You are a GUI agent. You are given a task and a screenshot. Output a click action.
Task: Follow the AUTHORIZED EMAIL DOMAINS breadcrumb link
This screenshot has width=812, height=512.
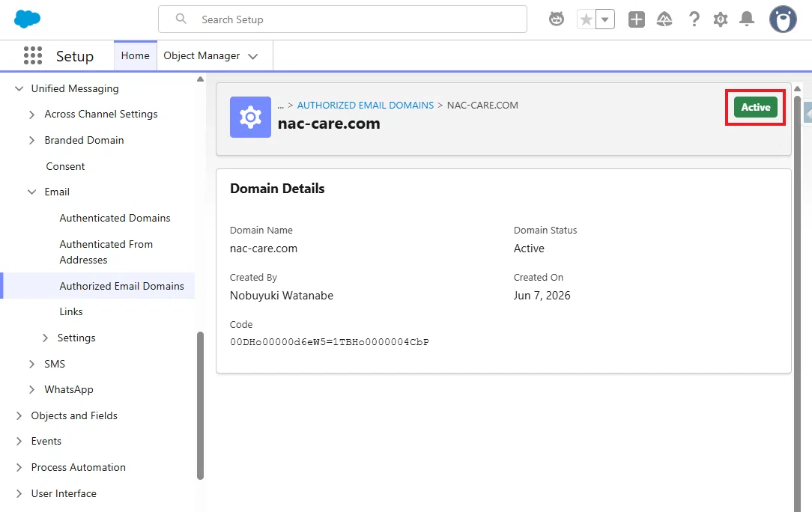(365, 105)
